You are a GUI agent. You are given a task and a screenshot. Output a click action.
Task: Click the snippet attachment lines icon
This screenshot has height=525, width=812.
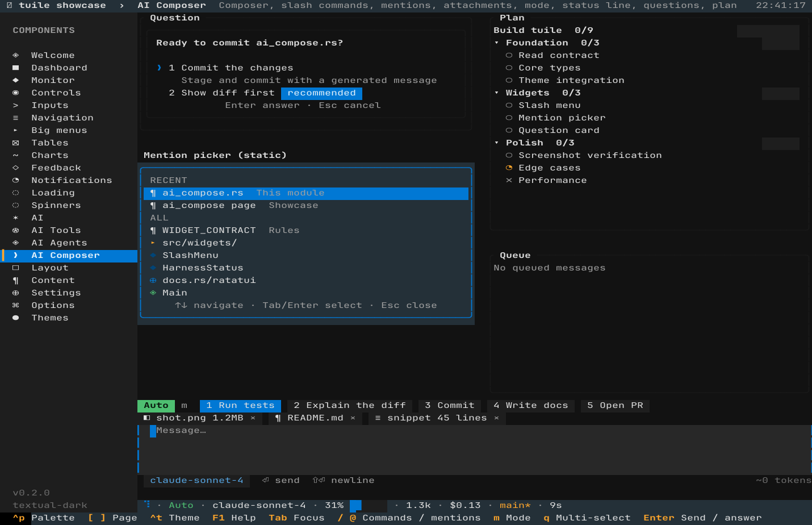(x=378, y=418)
